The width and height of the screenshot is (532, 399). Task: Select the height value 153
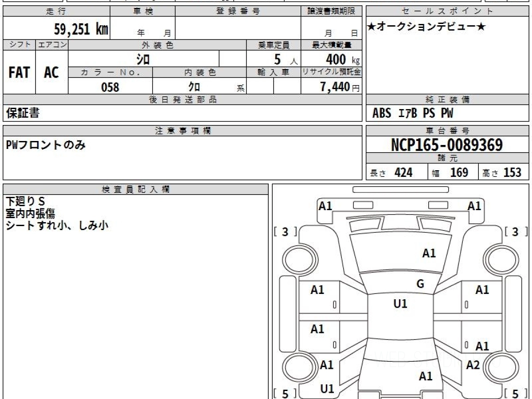(512, 172)
